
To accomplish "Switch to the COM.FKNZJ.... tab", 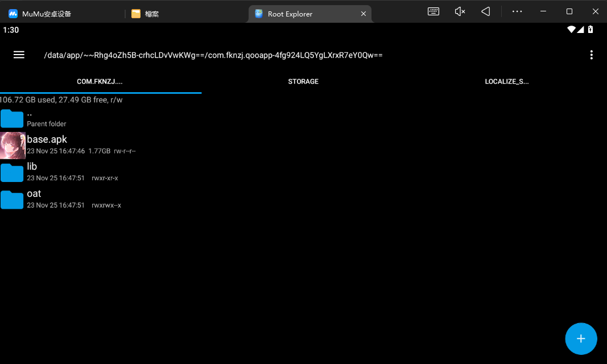I will (100, 82).
